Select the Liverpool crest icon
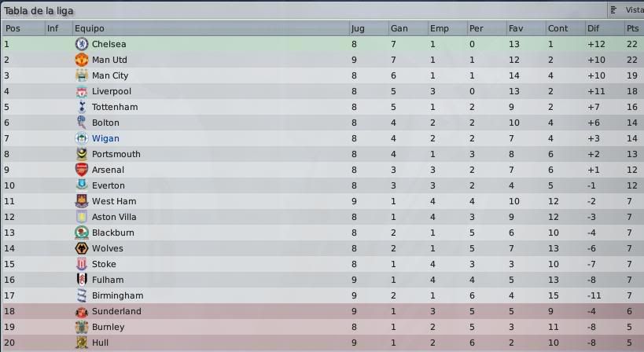The height and width of the screenshot is (352, 644). click(82, 91)
